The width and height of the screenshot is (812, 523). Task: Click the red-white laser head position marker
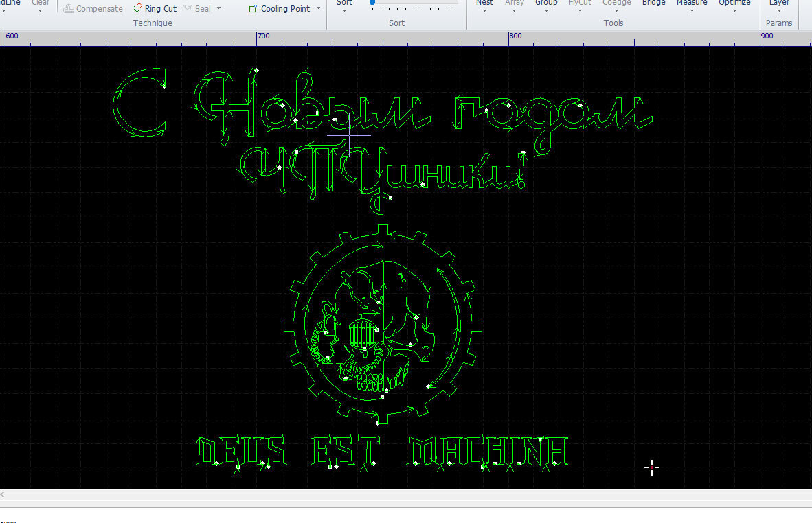point(652,467)
